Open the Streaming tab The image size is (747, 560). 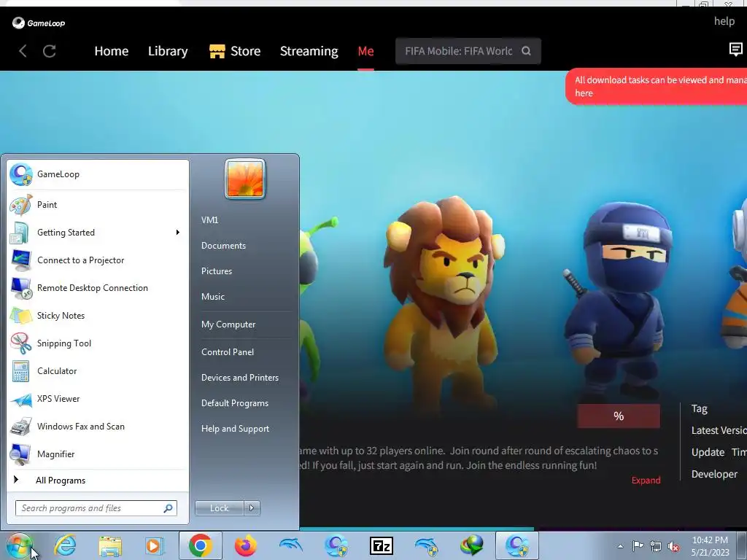point(309,51)
